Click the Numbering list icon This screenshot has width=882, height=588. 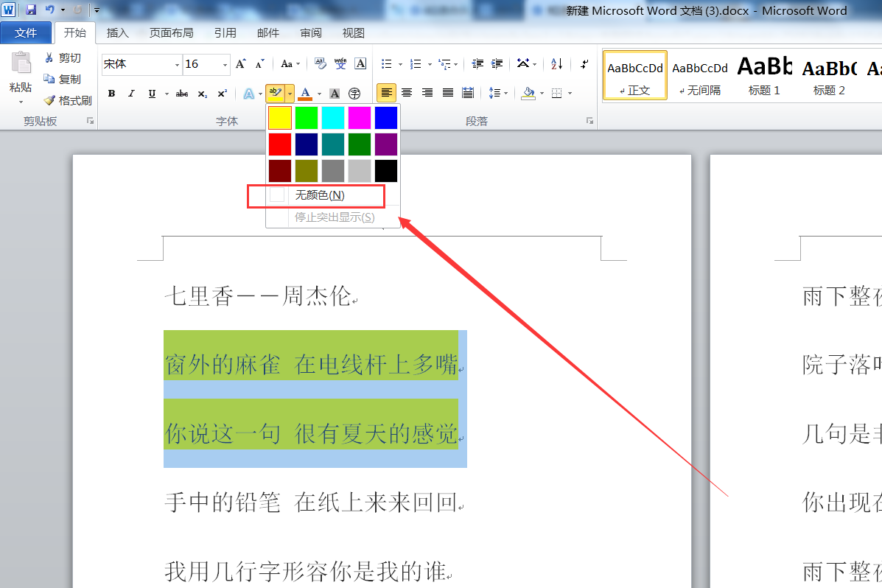pyautogui.click(x=416, y=64)
